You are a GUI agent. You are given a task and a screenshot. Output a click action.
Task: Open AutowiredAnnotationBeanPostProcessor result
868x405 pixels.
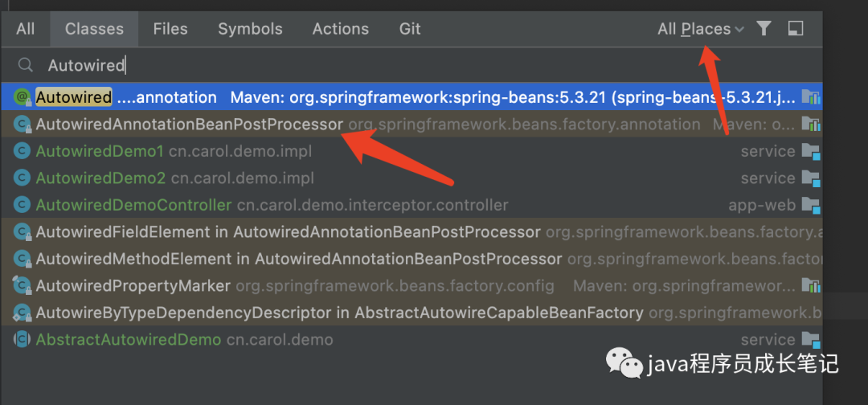(x=190, y=125)
